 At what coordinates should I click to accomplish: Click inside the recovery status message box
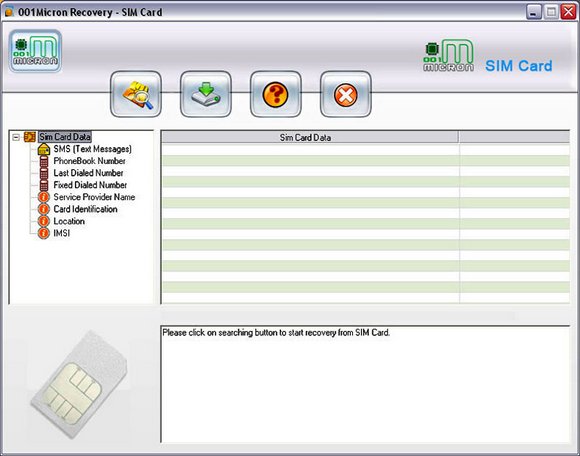point(365,384)
